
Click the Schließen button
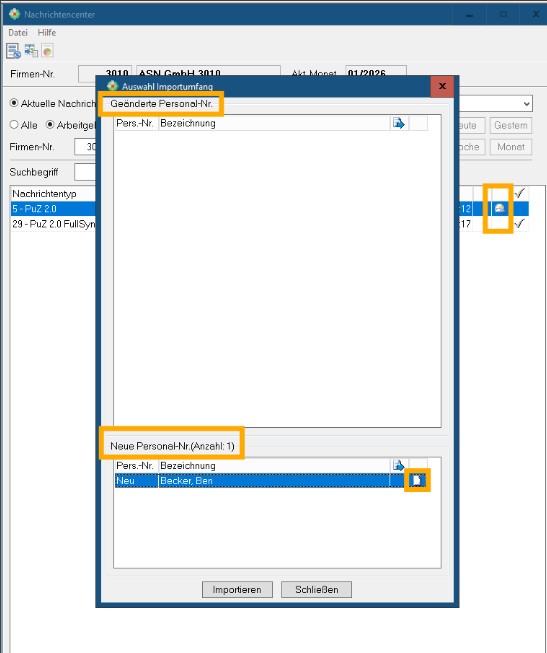(x=317, y=590)
